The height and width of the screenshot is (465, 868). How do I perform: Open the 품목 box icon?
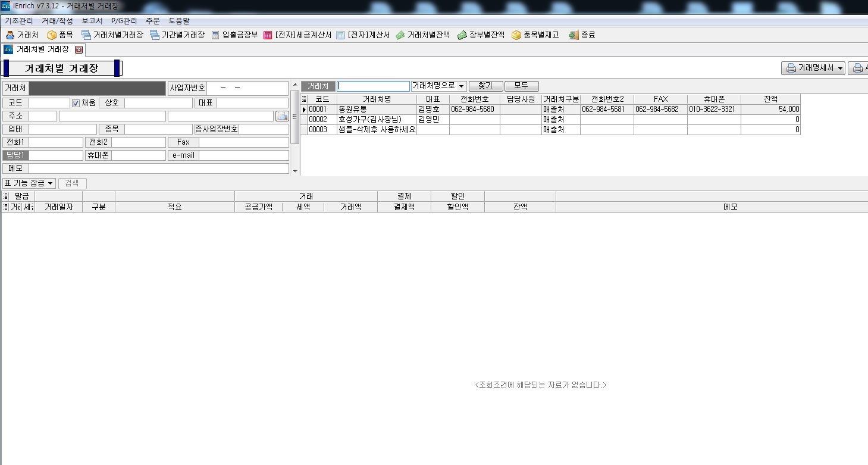pos(52,35)
